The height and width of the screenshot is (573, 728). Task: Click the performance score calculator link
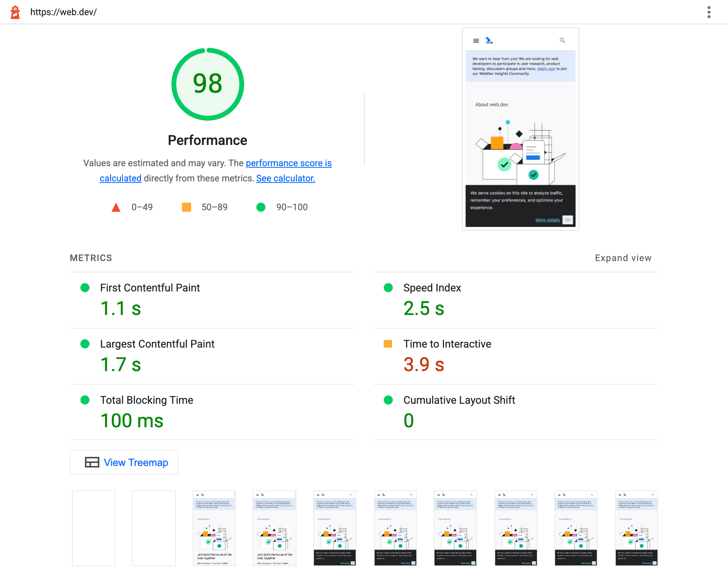click(286, 178)
